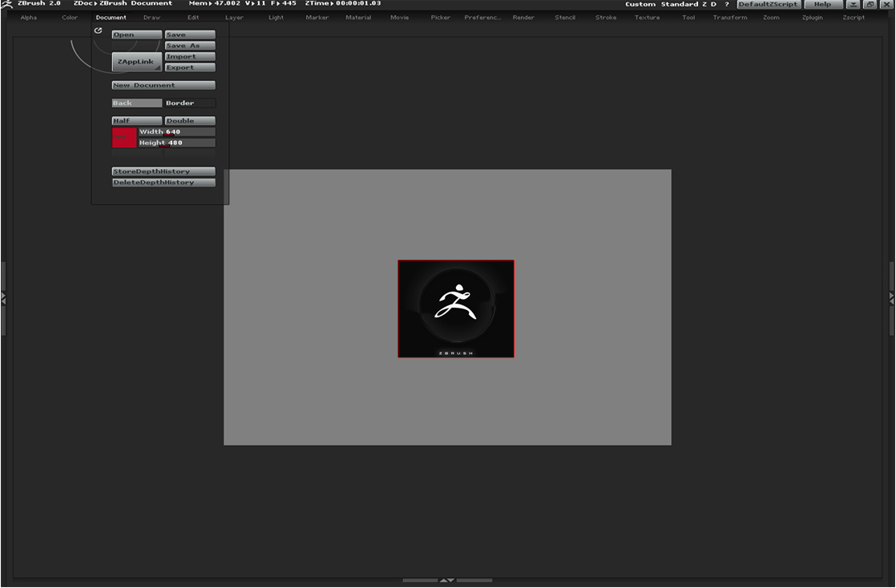
Task: Click the question mark in the title bar
Action: coord(727,4)
